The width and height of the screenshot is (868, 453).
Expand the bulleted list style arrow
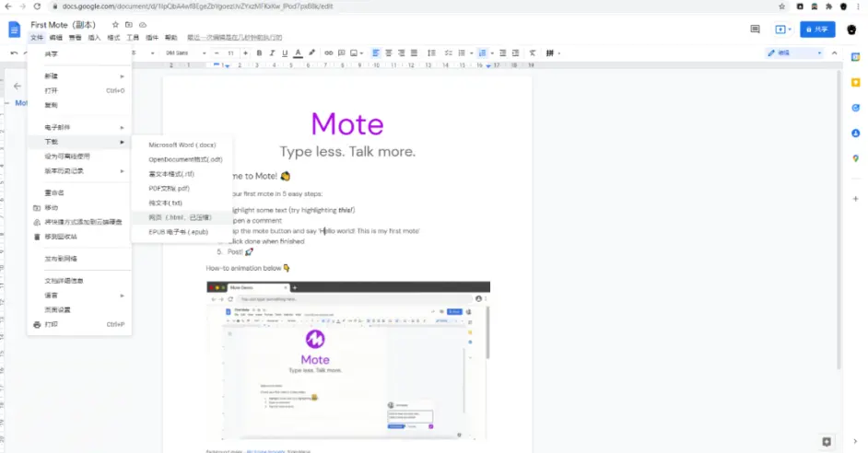click(x=471, y=53)
